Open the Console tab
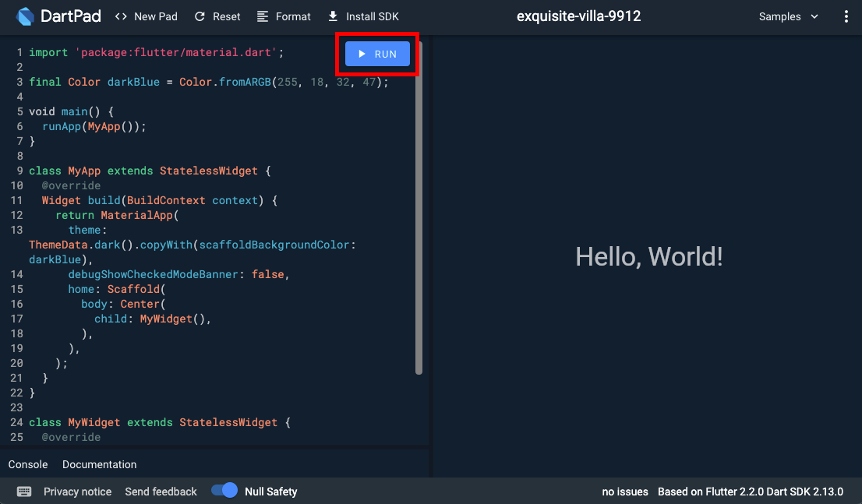 pyautogui.click(x=28, y=464)
